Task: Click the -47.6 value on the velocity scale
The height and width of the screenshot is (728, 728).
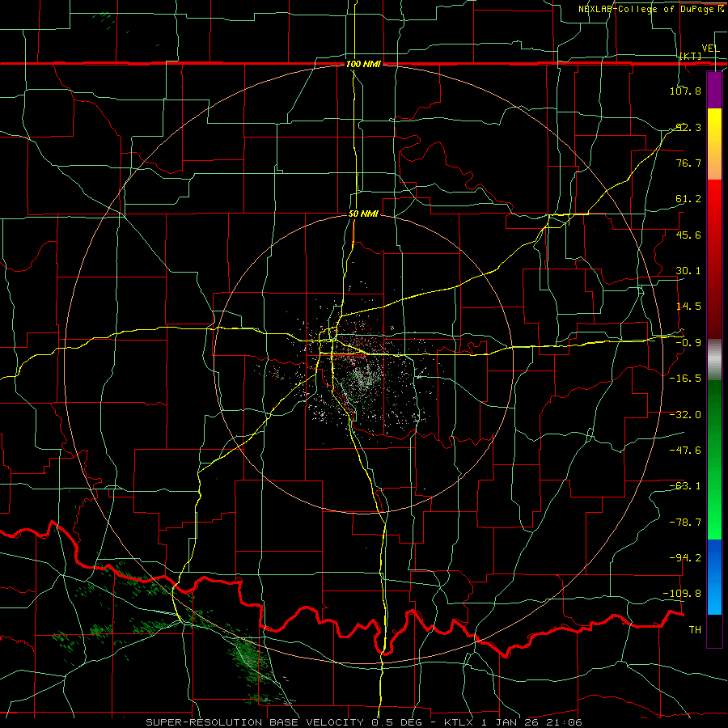Action: click(685, 451)
